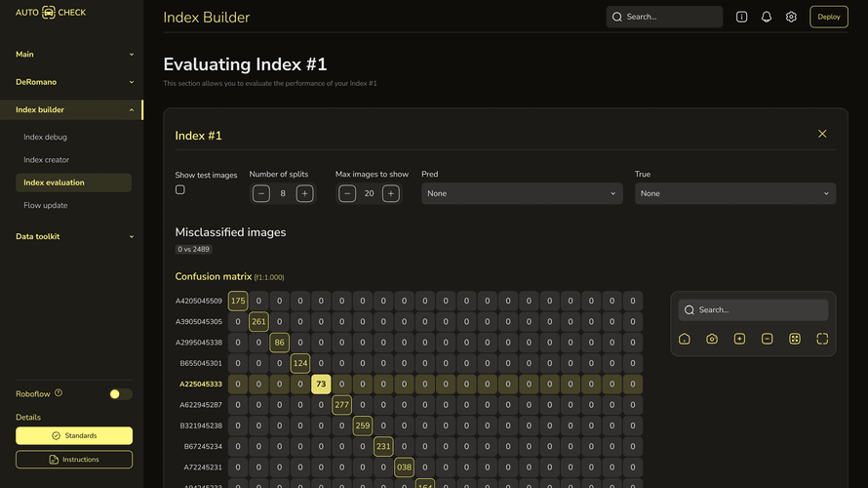868x488 pixels.
Task: Enable the Show test images checkbox
Action: pos(180,190)
